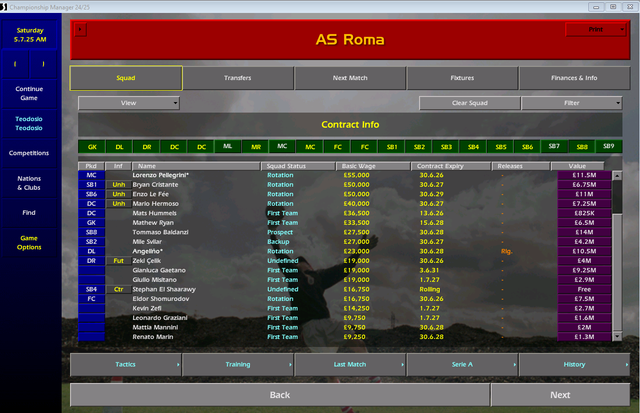The width and height of the screenshot is (640, 413).
Task: Sort by the Contract Expiry column header
Action: click(451, 166)
